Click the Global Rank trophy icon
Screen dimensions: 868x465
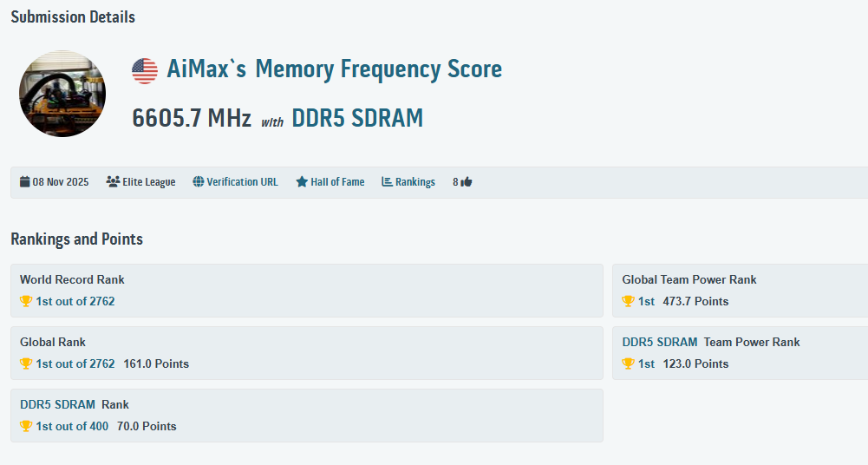(x=26, y=364)
